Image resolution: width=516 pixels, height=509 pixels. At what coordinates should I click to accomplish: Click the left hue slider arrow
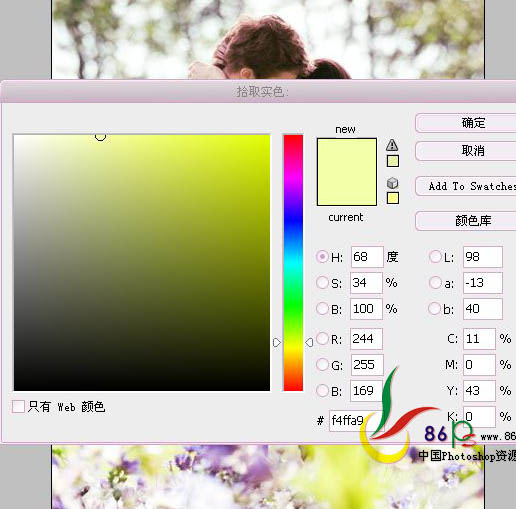coord(277,343)
